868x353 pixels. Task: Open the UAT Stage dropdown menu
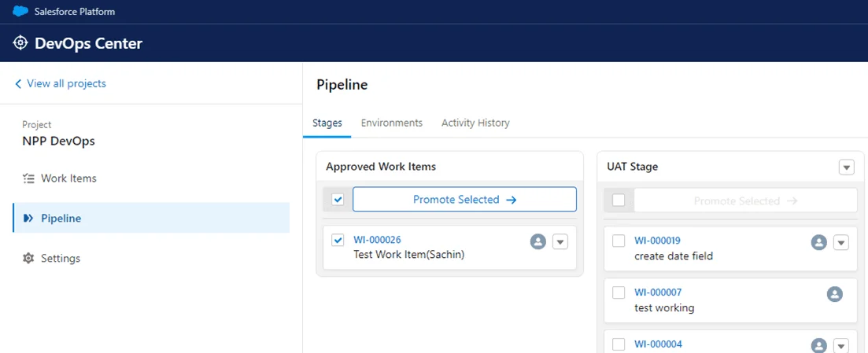tap(847, 167)
